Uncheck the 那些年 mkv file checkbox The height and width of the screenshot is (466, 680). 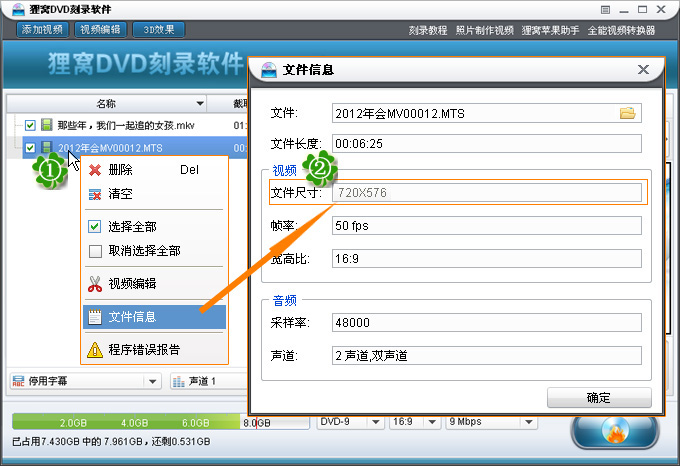[30, 125]
